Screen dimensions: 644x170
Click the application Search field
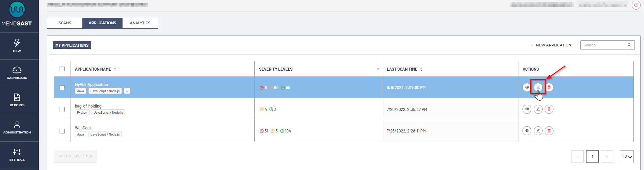tap(604, 45)
